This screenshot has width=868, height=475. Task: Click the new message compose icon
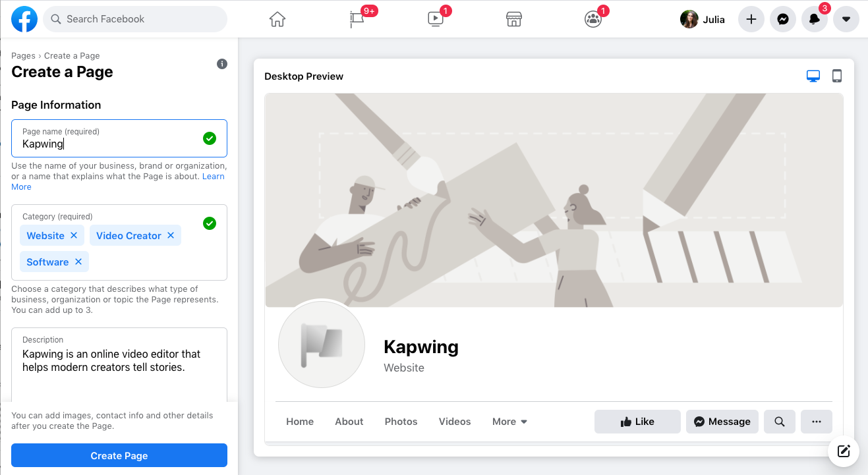click(844, 451)
